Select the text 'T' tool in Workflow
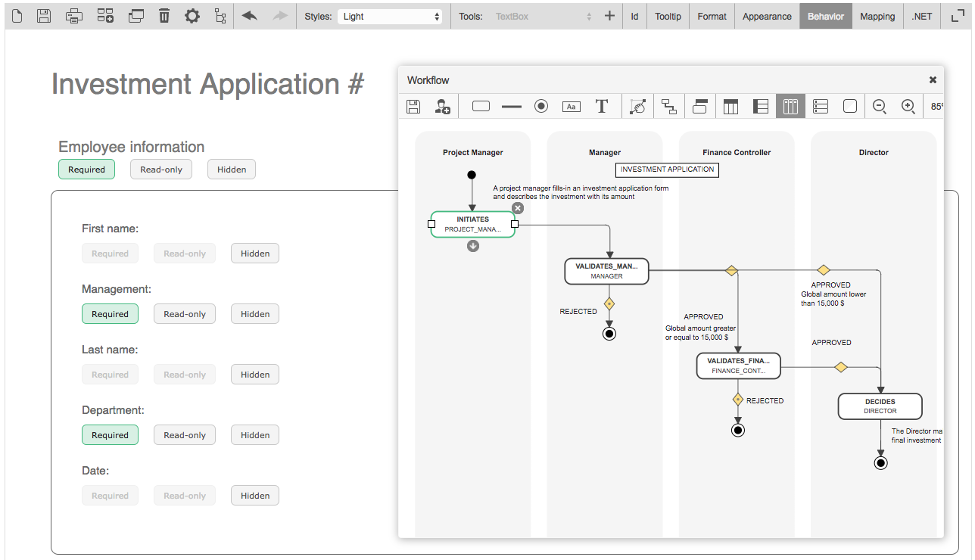The width and height of the screenshot is (975, 560). (x=602, y=107)
